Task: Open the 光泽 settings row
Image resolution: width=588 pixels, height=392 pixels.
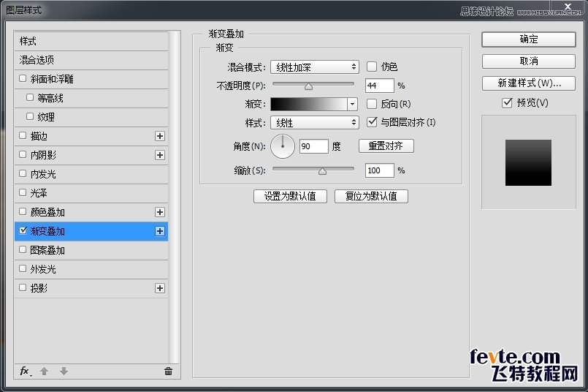Action: coord(91,193)
